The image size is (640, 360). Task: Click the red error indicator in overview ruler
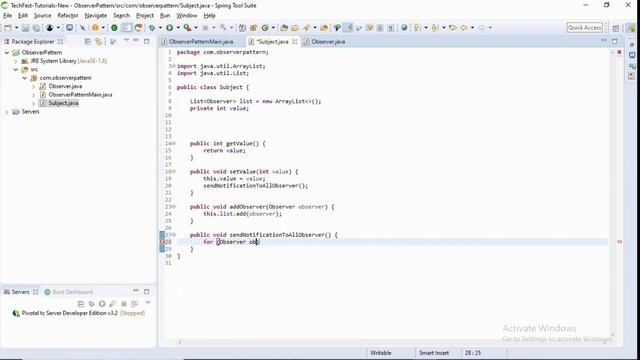[619, 52]
